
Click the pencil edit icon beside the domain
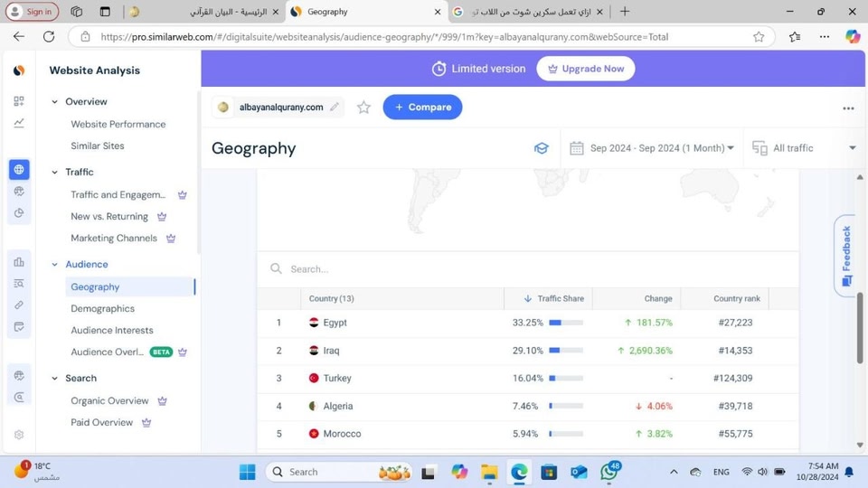335,107
